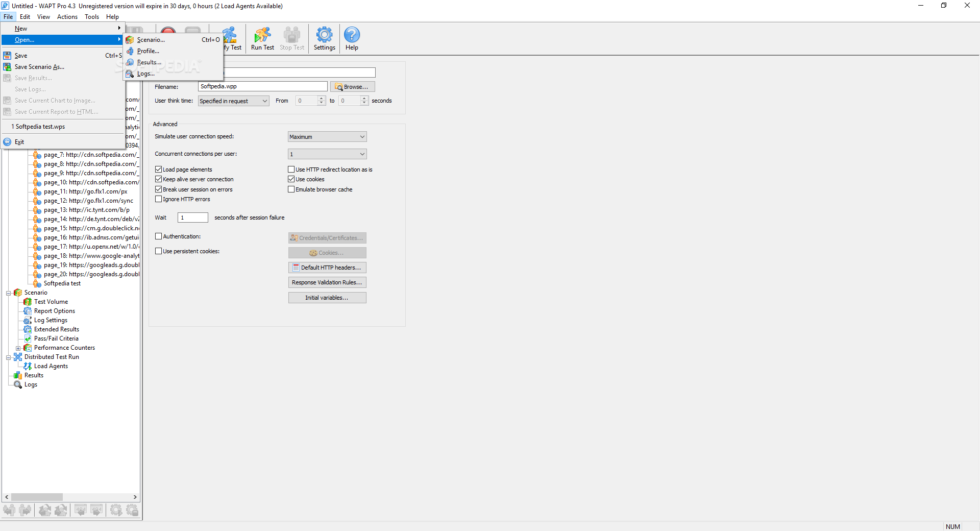The height and width of the screenshot is (531, 980).
Task: Toggle Keep alive server connection checkbox
Action: pos(159,179)
